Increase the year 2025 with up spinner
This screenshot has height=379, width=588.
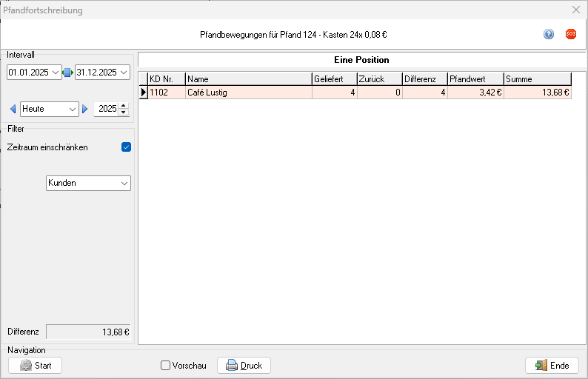[124, 106]
